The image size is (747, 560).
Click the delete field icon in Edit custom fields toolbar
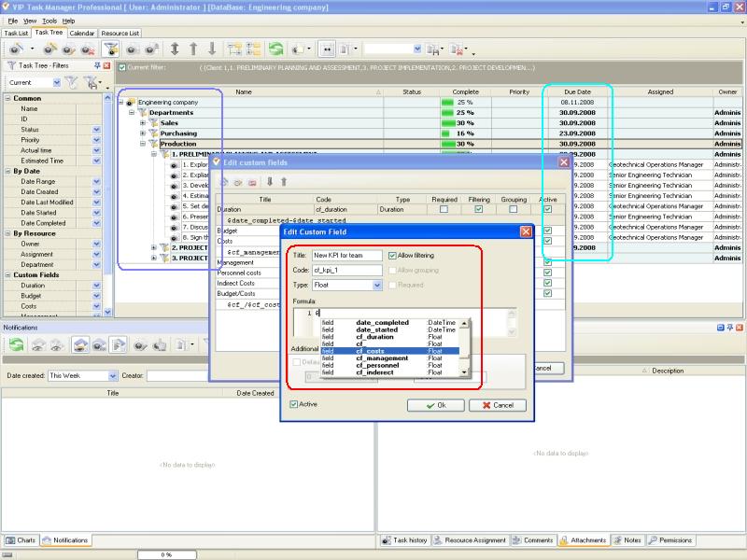pyautogui.click(x=252, y=182)
